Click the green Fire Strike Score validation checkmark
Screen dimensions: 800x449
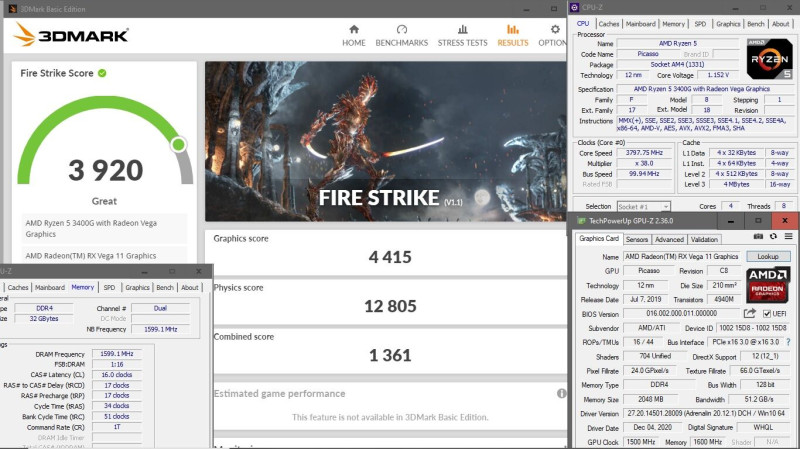coord(102,73)
